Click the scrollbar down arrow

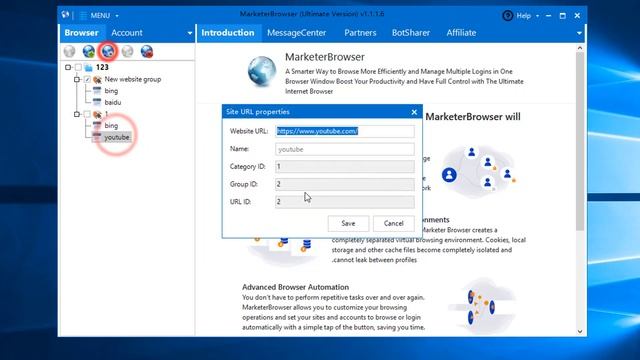pyautogui.click(x=580, y=331)
